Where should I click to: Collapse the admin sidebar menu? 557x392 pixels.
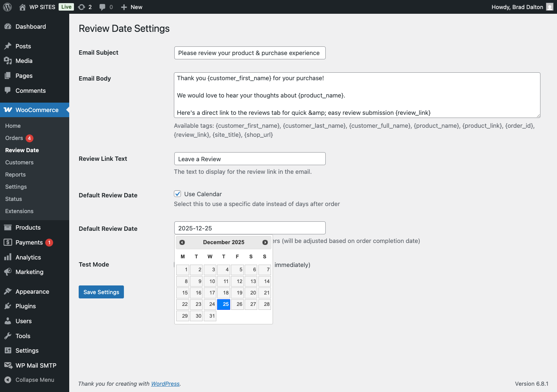click(35, 380)
